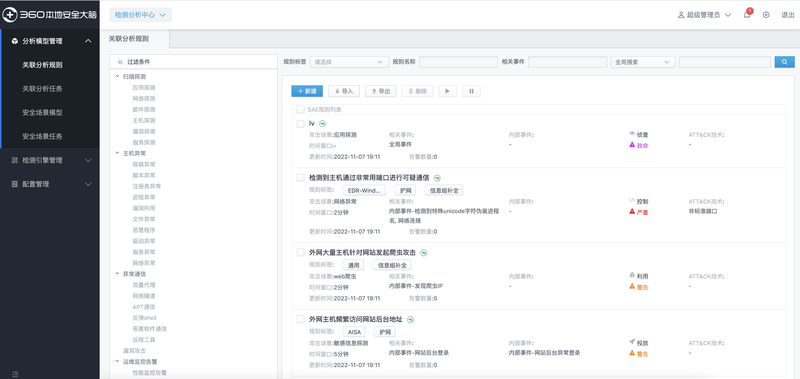Focus the search box beside 全局搜索

(x=724, y=62)
